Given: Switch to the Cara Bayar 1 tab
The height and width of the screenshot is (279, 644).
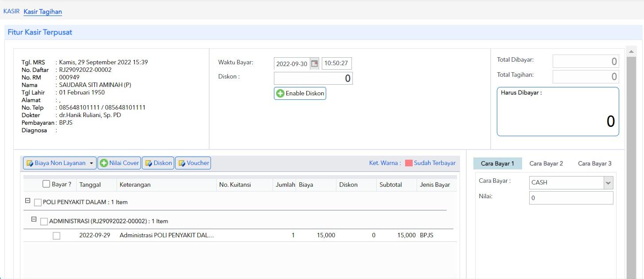Looking at the screenshot, I should click(x=497, y=164).
